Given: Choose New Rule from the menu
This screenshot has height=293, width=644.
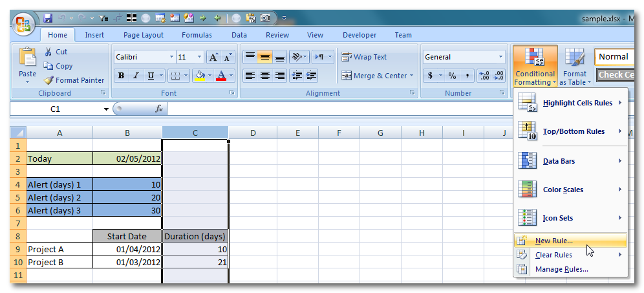Looking at the screenshot, I should click(553, 241).
